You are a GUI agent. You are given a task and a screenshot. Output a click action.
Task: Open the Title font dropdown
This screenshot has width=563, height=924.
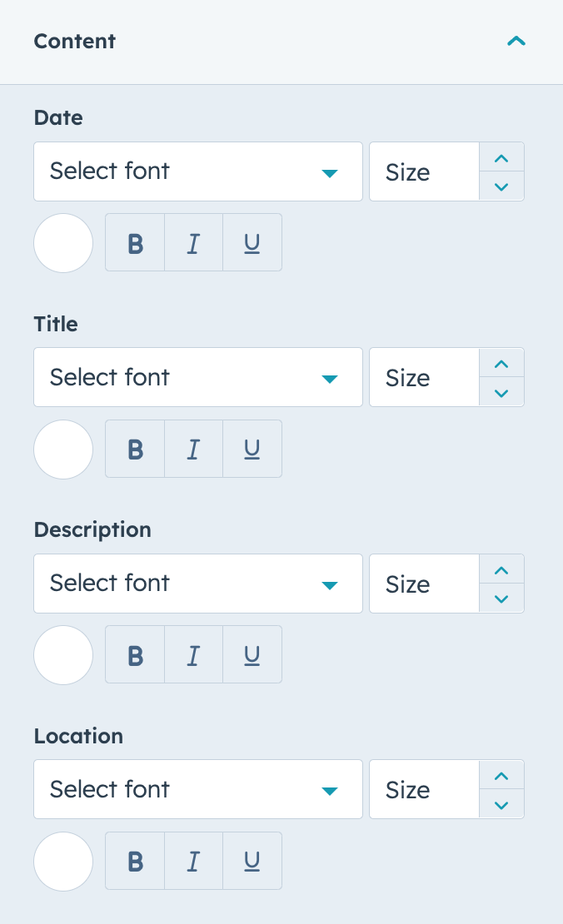198,377
